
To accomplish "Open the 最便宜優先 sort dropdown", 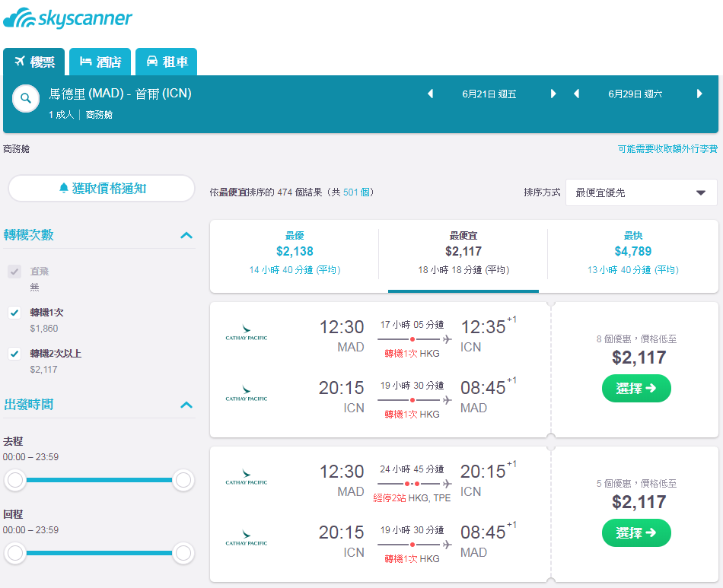I will (641, 192).
